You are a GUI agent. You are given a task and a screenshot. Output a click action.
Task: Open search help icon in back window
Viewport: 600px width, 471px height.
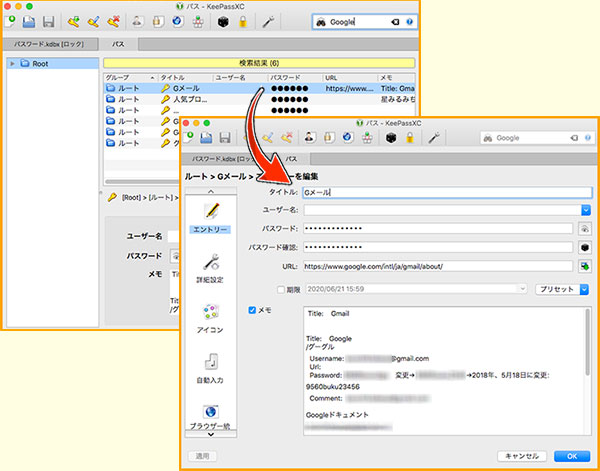(409, 22)
